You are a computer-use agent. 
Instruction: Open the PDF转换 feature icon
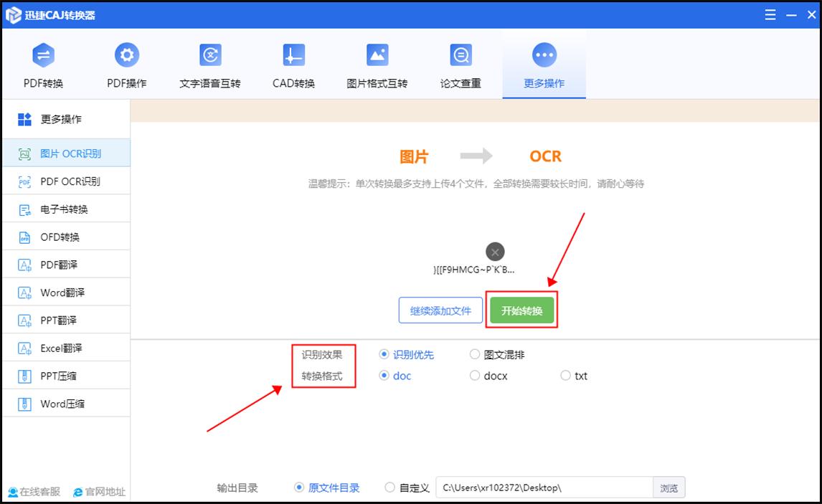43,63
